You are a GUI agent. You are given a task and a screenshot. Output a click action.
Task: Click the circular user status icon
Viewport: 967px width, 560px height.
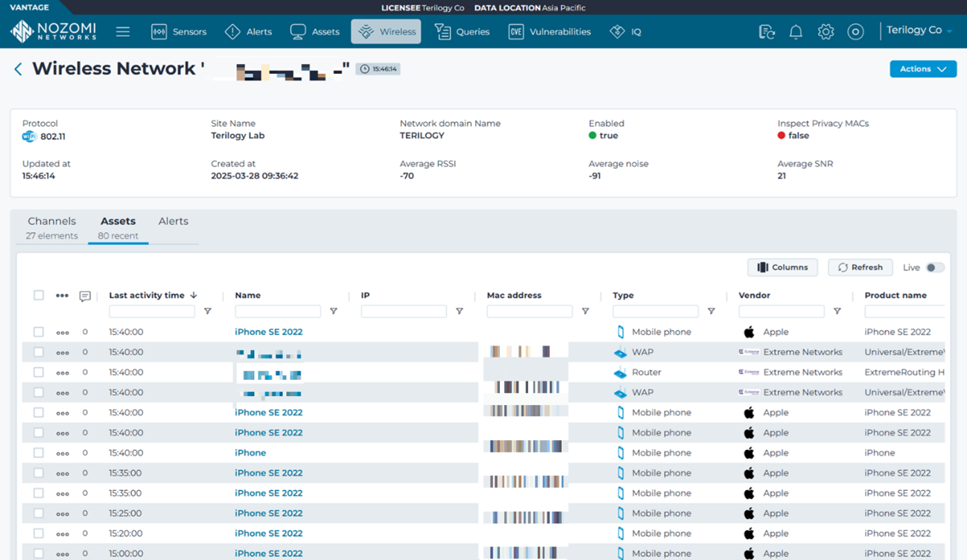click(855, 31)
